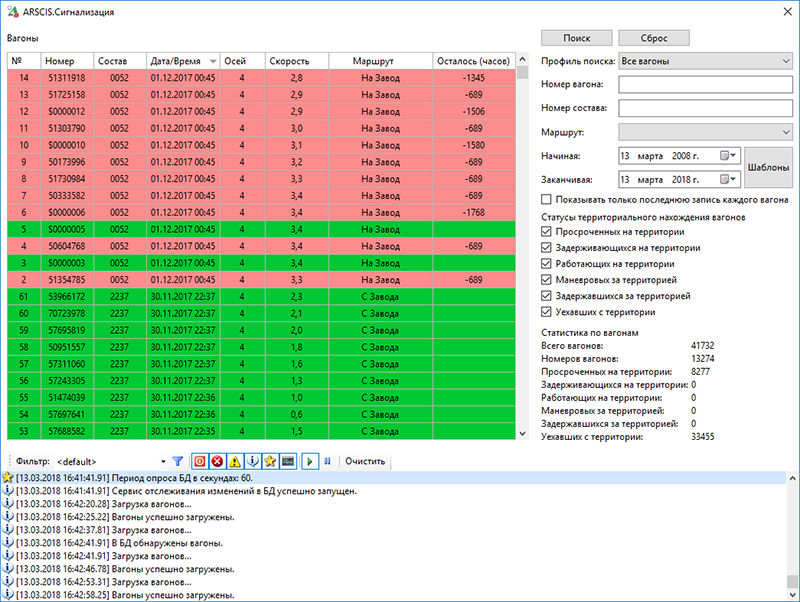Toggle the debug monitor log filter icon

click(x=288, y=461)
